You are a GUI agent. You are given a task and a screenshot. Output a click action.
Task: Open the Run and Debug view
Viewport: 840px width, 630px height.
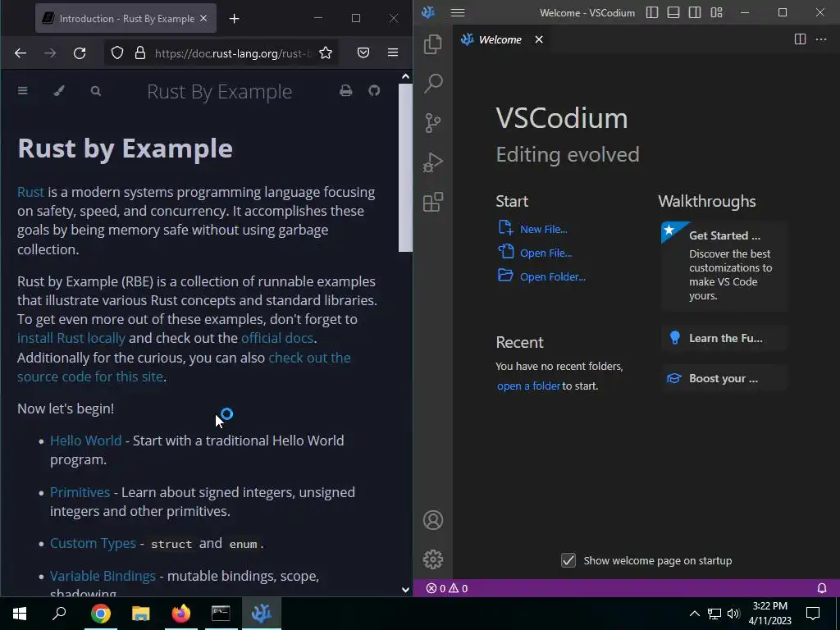[433, 162]
